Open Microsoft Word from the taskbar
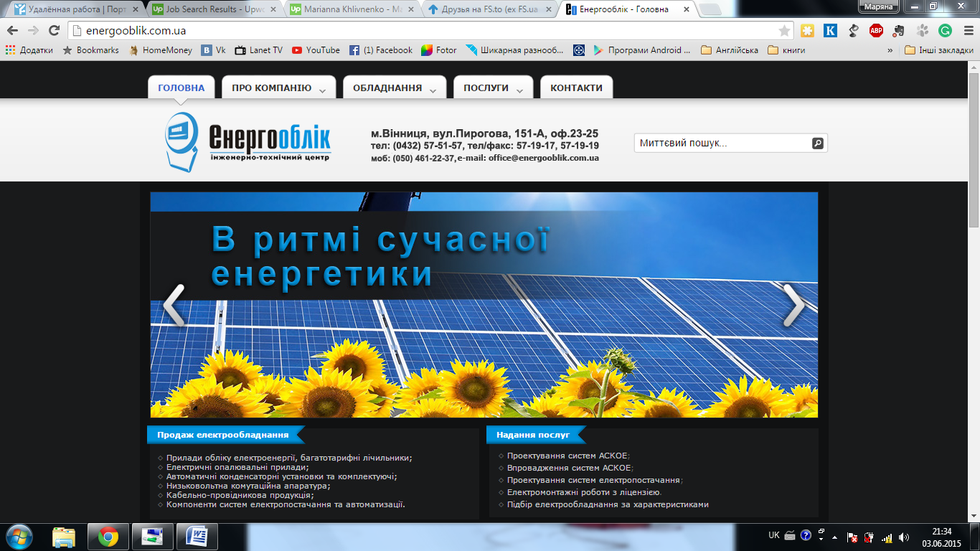This screenshot has height=551, width=980. (x=199, y=537)
